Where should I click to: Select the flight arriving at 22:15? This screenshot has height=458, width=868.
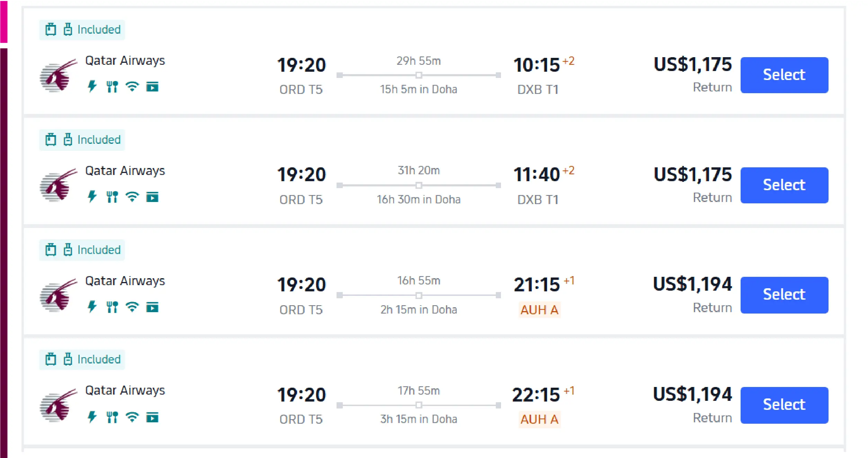784,405
